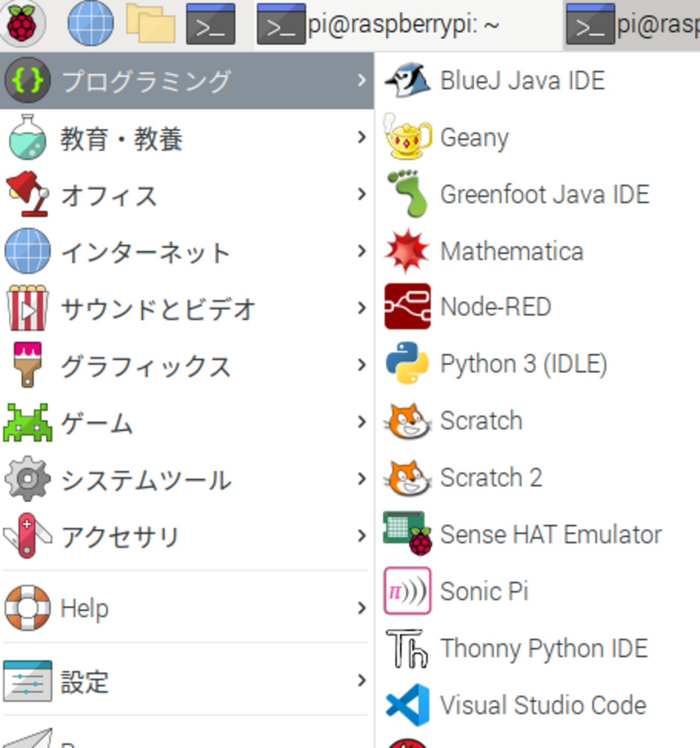
Task: Click the グラフィックス paintbrush icon
Action: point(27,365)
